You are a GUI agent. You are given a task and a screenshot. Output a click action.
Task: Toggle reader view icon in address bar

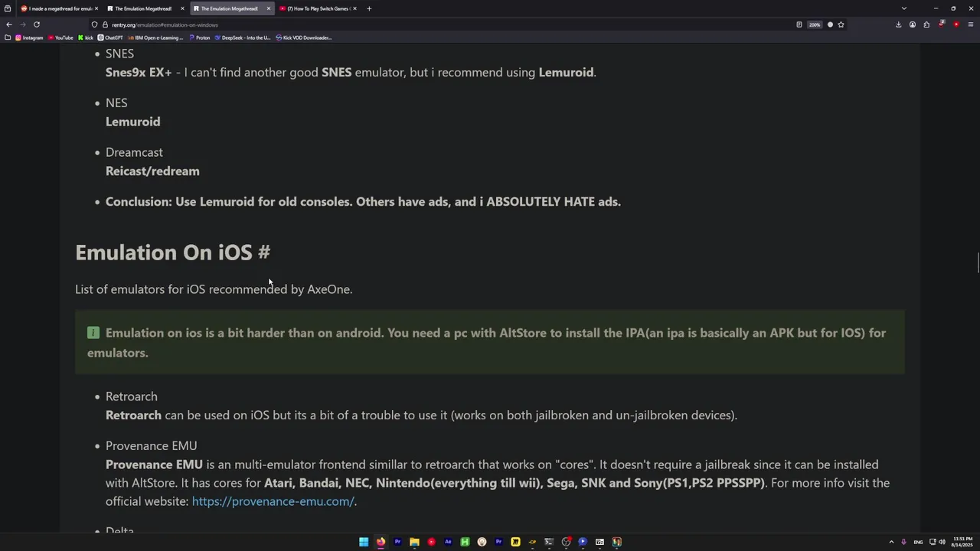point(799,24)
